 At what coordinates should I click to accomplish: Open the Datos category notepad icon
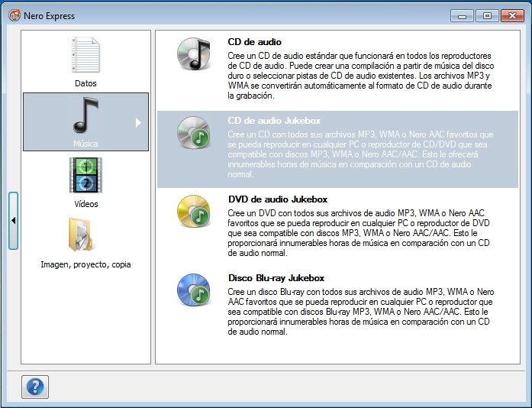coord(85,55)
